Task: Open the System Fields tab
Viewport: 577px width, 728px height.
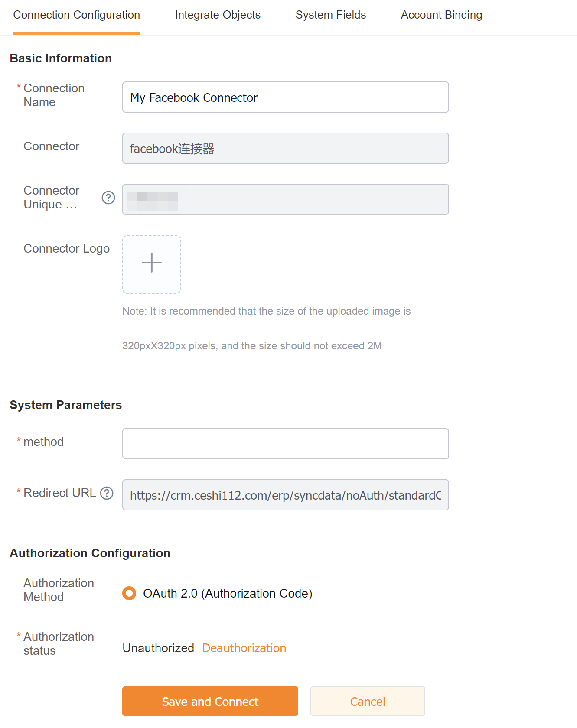Action: tap(330, 15)
